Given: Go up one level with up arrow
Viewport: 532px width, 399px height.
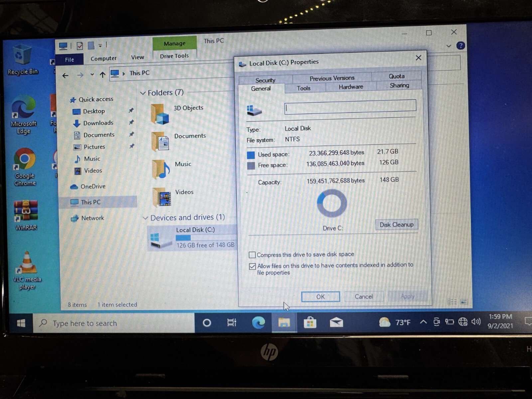Looking at the screenshot, I should [x=102, y=75].
